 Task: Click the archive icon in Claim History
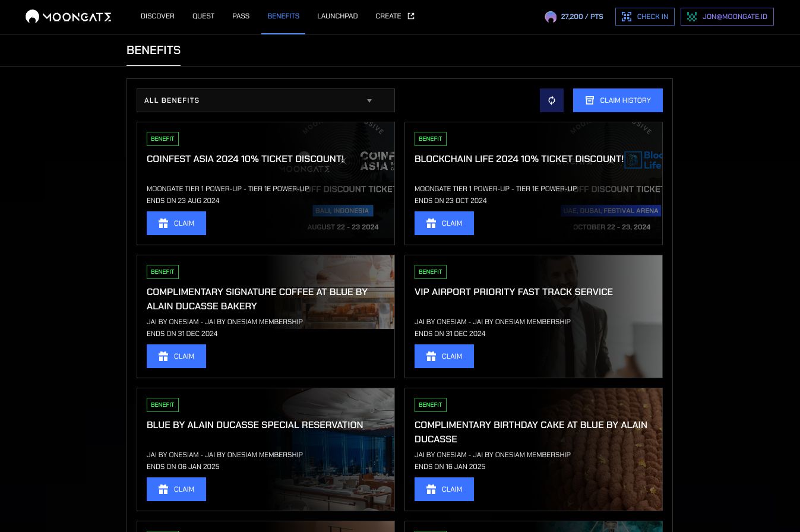(590, 100)
